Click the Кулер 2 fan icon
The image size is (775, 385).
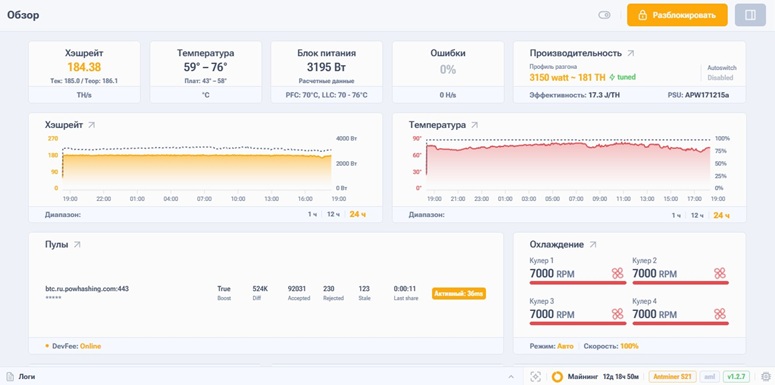(720, 273)
